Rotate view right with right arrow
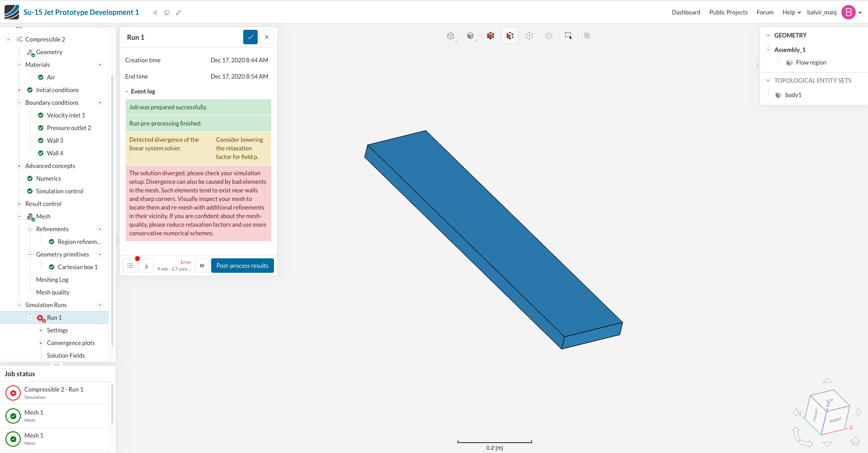The width and height of the screenshot is (868, 453). [x=859, y=412]
